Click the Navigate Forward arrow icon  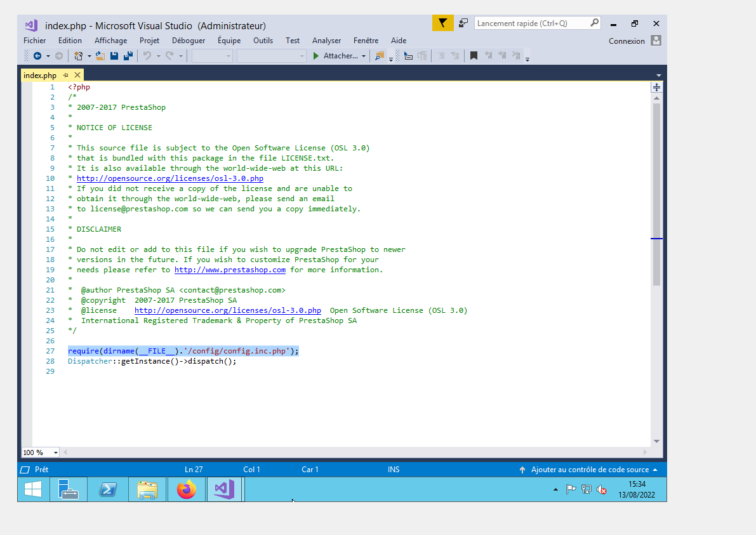coord(59,56)
